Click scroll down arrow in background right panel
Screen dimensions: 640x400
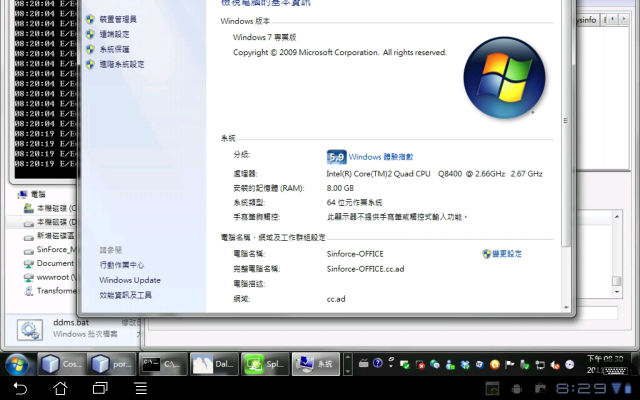[617, 292]
